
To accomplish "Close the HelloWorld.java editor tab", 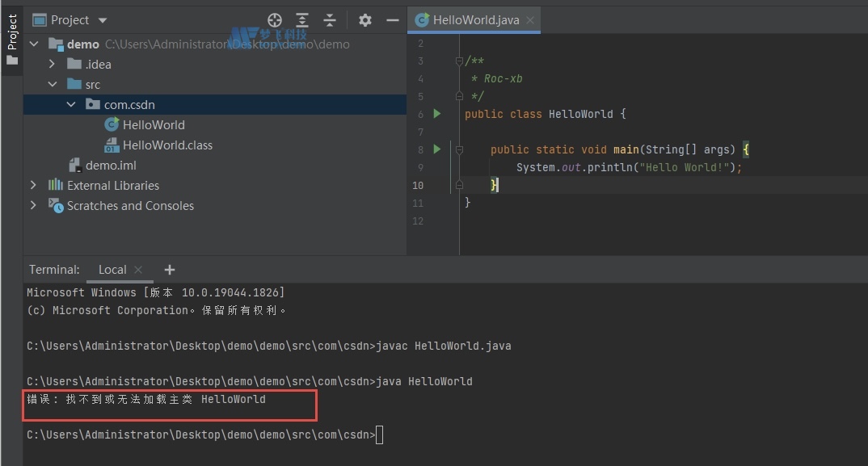I will pyautogui.click(x=530, y=20).
